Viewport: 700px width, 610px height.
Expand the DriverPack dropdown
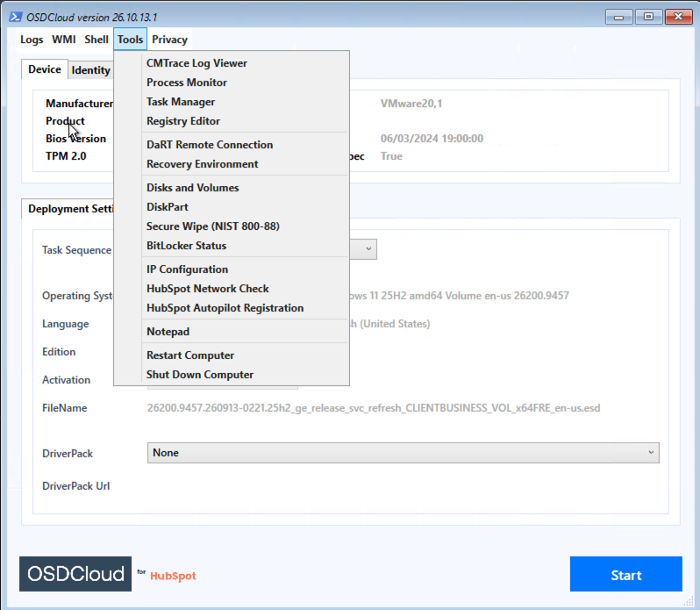click(x=404, y=453)
